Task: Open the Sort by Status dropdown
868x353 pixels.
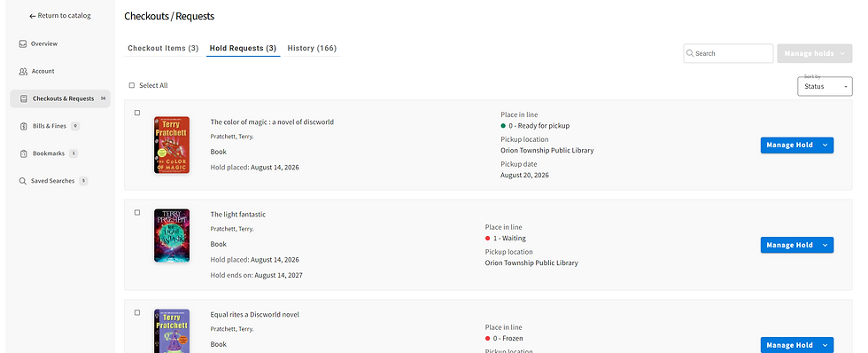Action: click(825, 86)
